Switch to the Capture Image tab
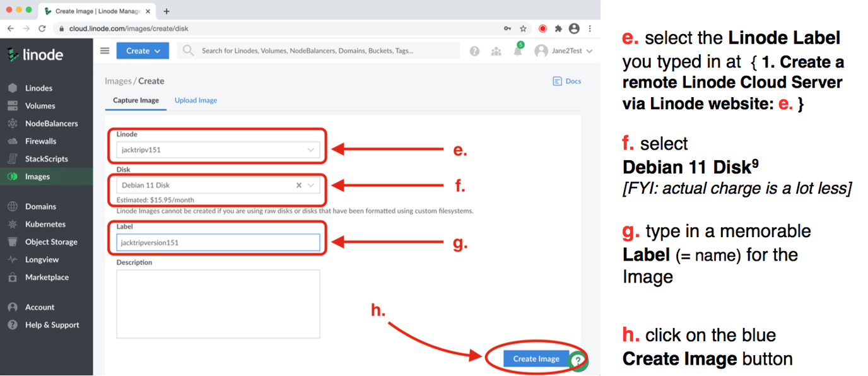The width and height of the screenshot is (868, 376). point(136,100)
